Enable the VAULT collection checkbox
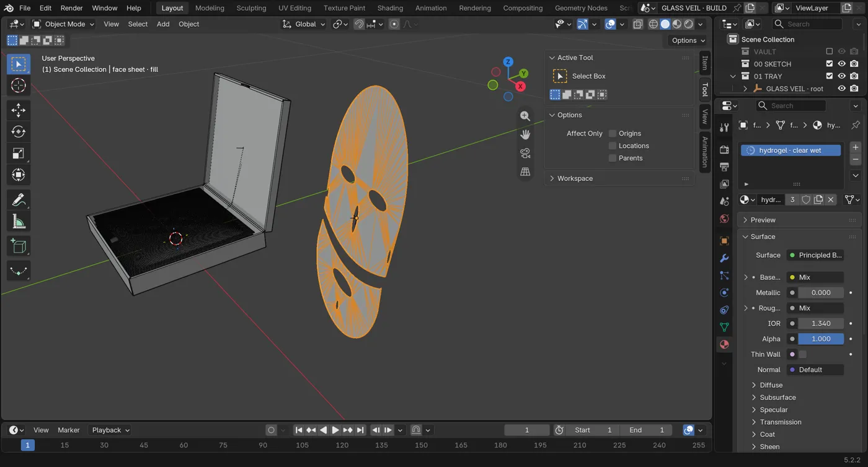The height and width of the screenshot is (467, 868). (830, 51)
